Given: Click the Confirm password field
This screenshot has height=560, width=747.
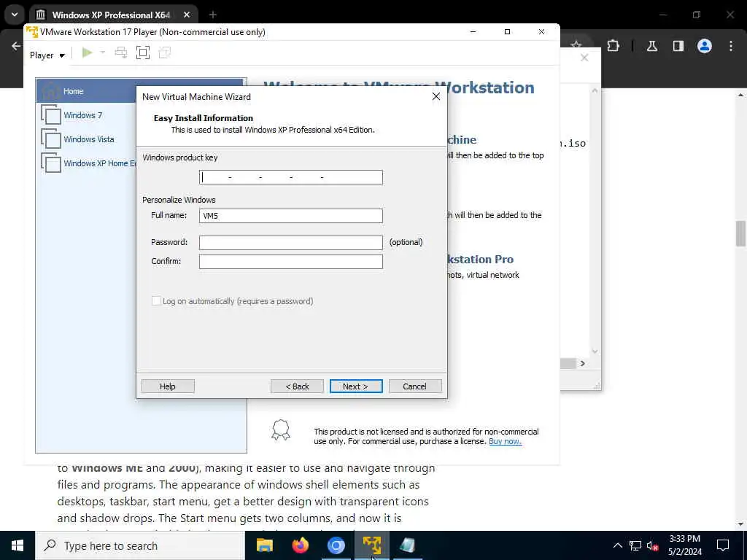Looking at the screenshot, I should [290, 262].
